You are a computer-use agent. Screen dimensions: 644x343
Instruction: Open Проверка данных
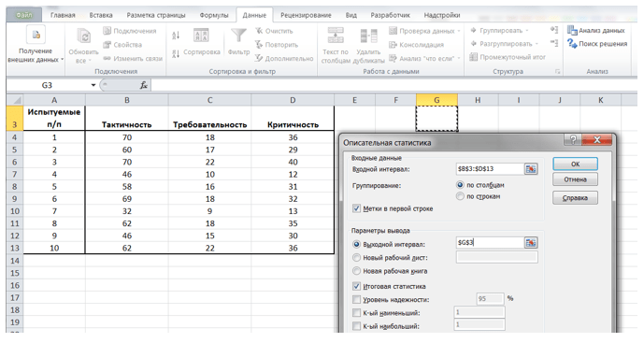coord(422,31)
